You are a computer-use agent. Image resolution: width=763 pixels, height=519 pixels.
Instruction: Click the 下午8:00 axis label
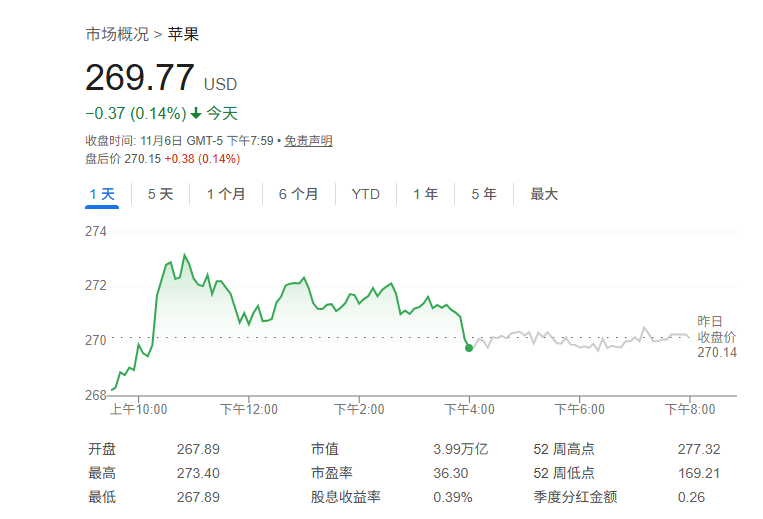[x=690, y=410]
